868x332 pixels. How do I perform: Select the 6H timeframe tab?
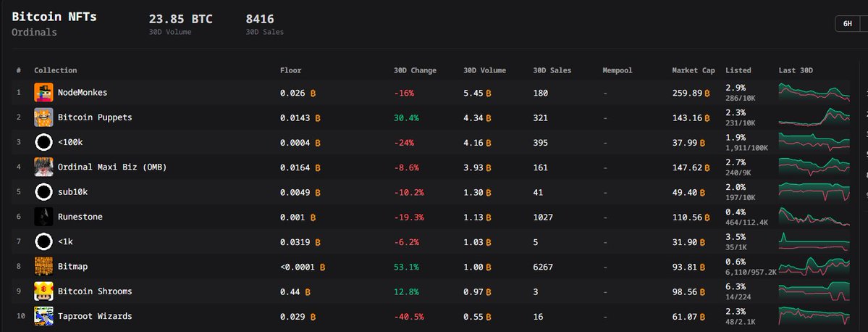(847, 24)
